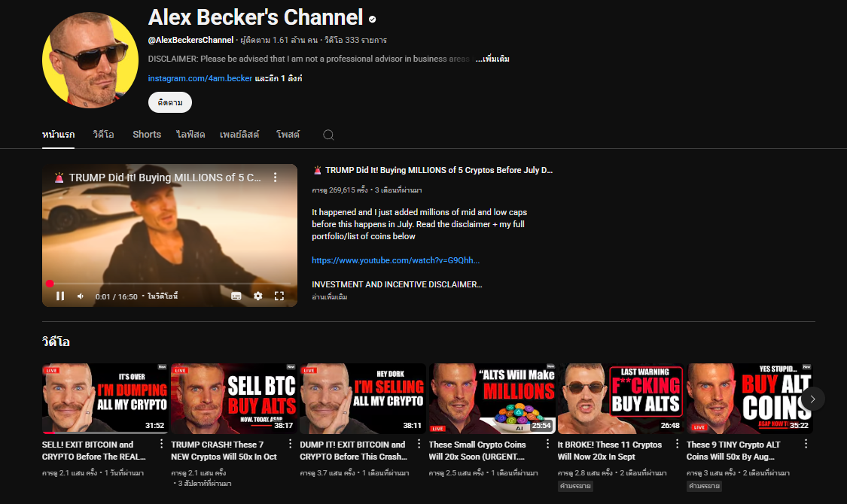Pause the featured video player
847x504 pixels.
tap(60, 296)
